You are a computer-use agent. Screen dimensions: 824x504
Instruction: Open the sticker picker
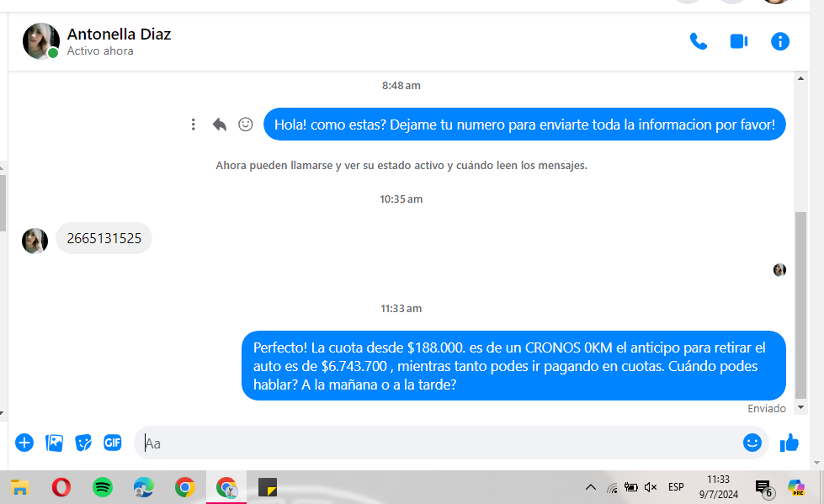[83, 443]
